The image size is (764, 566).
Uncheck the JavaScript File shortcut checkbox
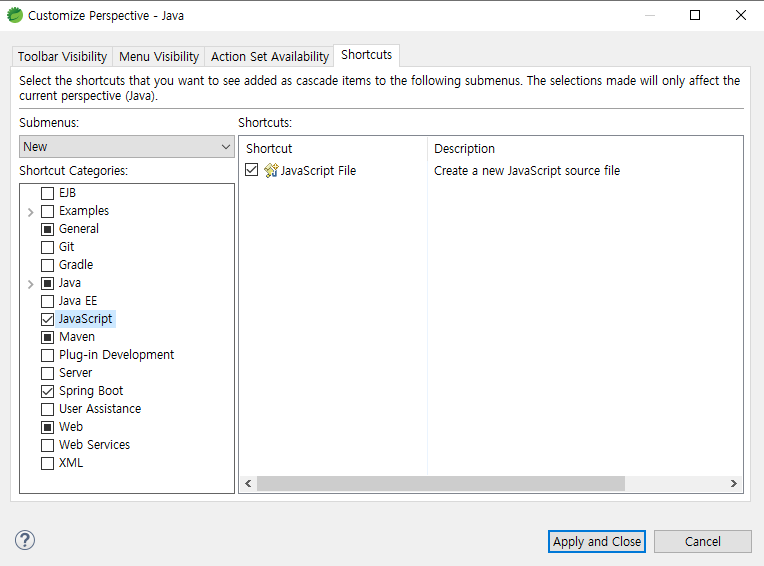[x=251, y=170]
